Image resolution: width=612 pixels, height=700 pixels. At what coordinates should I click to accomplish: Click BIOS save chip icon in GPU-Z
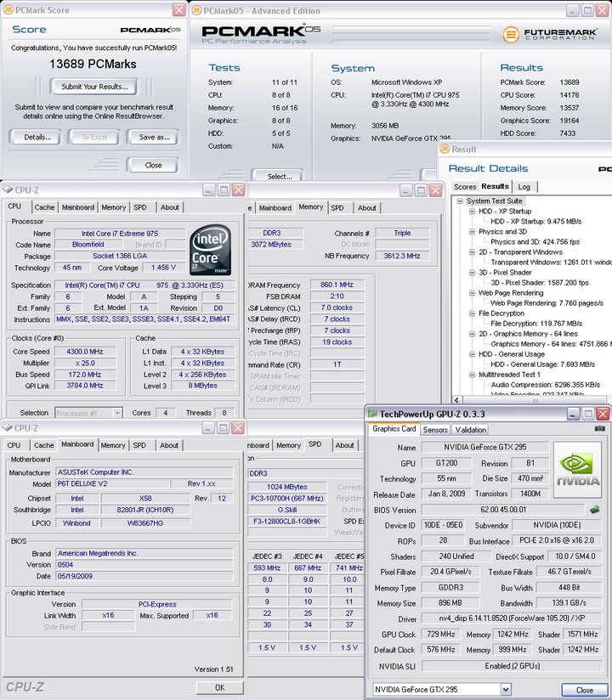pyautogui.click(x=594, y=510)
